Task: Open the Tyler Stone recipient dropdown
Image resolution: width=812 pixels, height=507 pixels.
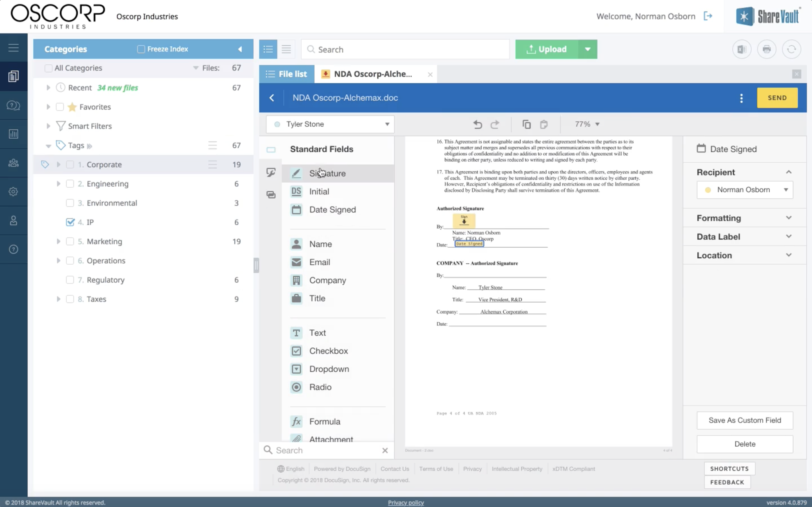Action: click(330, 124)
